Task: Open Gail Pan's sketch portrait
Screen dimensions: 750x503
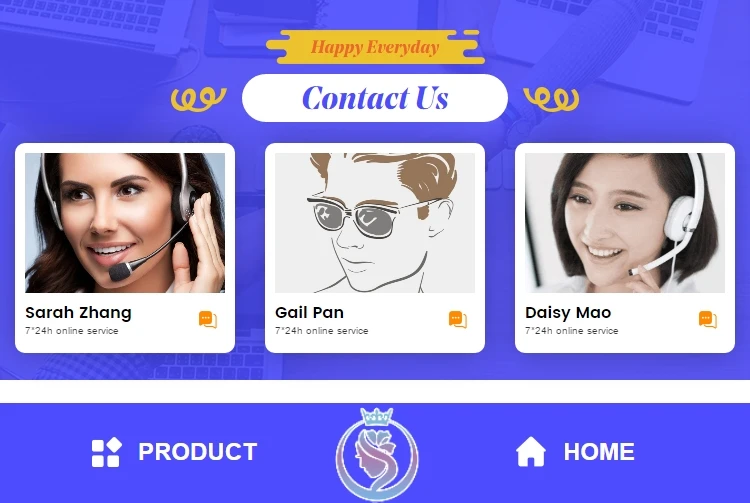Action: [x=375, y=223]
